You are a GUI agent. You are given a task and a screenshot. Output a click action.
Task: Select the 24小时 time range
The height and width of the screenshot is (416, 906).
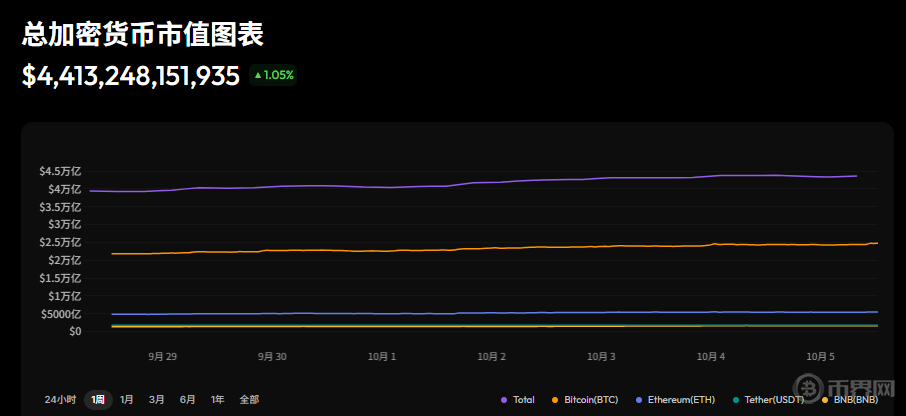[x=60, y=399]
